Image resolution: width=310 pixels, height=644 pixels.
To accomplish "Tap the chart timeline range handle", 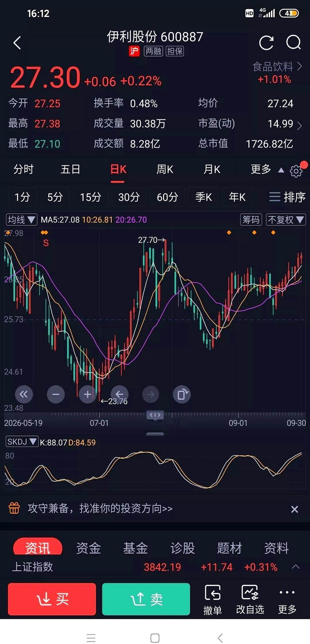I will click(x=155, y=415).
